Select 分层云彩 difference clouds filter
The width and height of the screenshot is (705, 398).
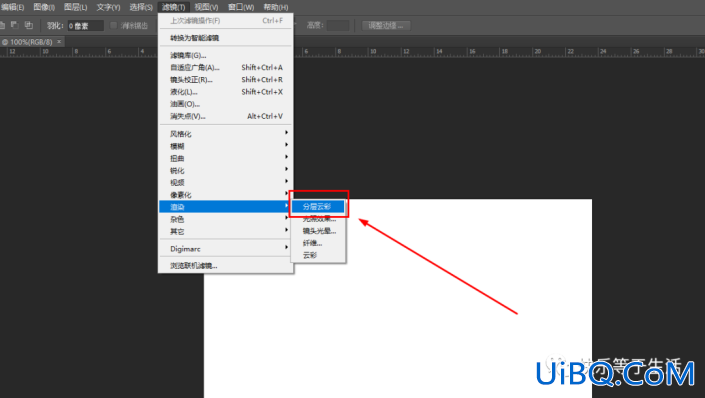318,206
